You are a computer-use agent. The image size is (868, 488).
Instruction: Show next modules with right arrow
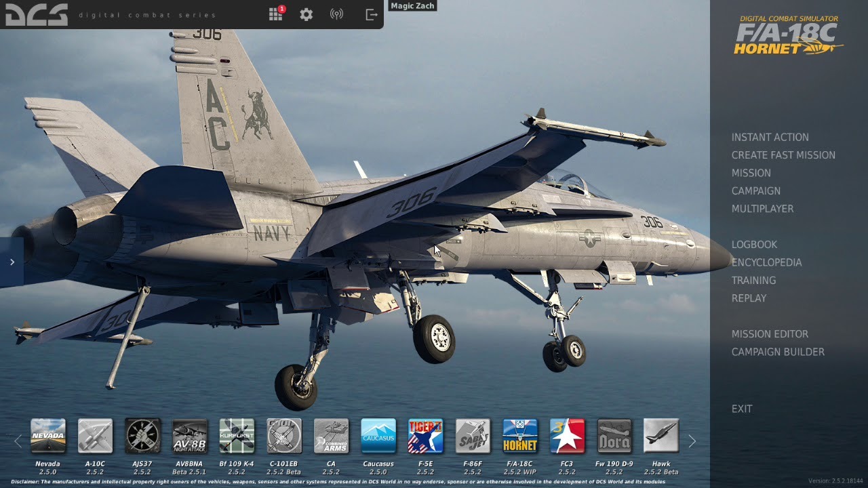692,441
